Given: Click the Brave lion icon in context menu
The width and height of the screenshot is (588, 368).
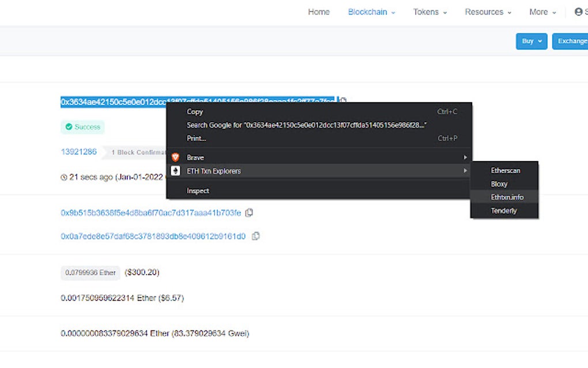Looking at the screenshot, I should [x=176, y=156].
